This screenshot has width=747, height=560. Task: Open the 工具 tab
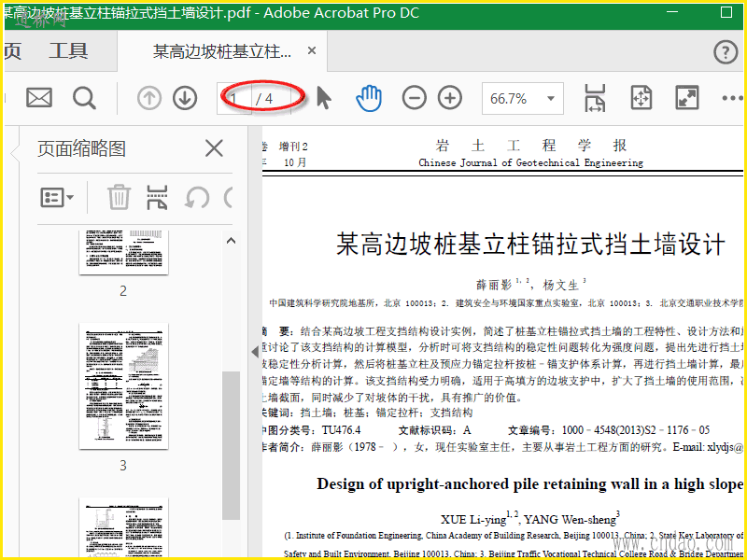pyautogui.click(x=68, y=51)
